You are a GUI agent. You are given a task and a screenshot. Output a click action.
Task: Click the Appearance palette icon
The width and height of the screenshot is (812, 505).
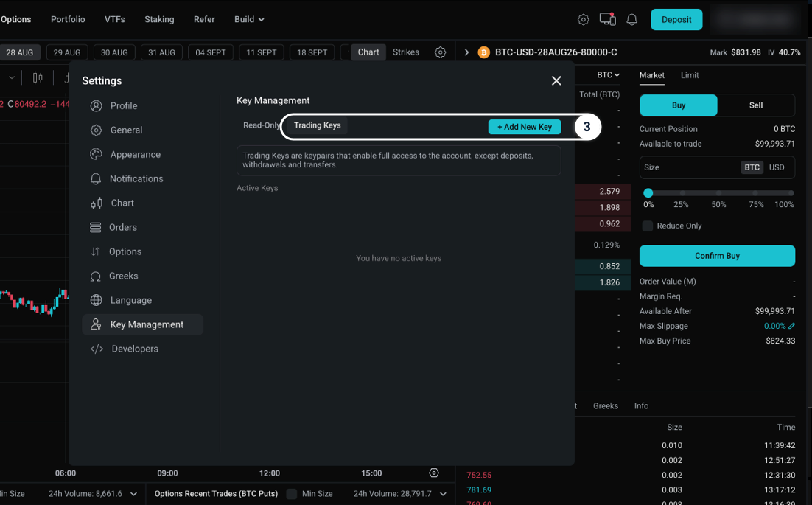click(x=96, y=154)
